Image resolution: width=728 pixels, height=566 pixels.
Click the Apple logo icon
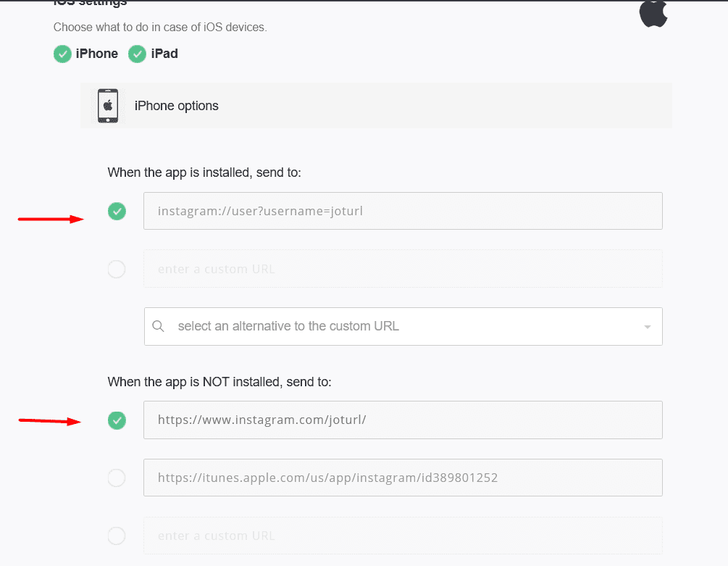click(653, 14)
